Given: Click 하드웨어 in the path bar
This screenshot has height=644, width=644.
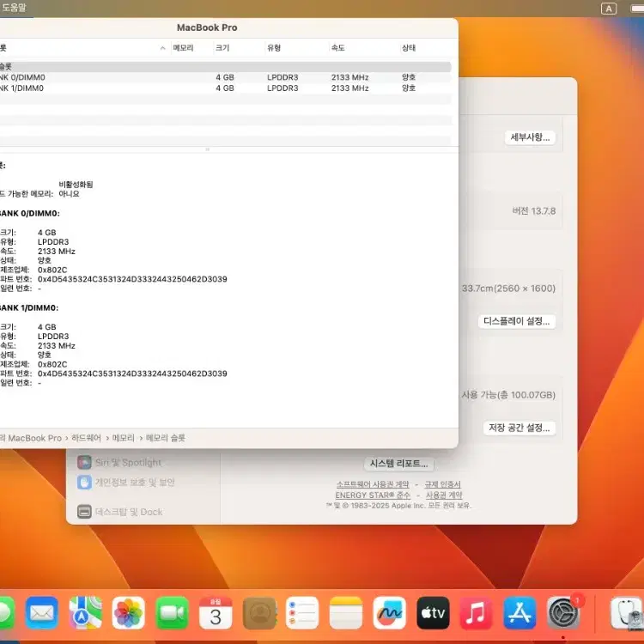Looking at the screenshot, I should tap(86, 438).
